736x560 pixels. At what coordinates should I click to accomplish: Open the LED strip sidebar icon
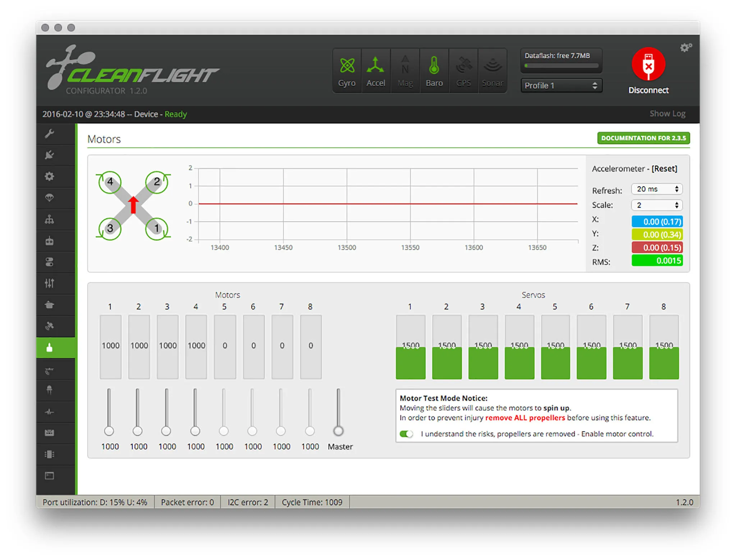[50, 390]
